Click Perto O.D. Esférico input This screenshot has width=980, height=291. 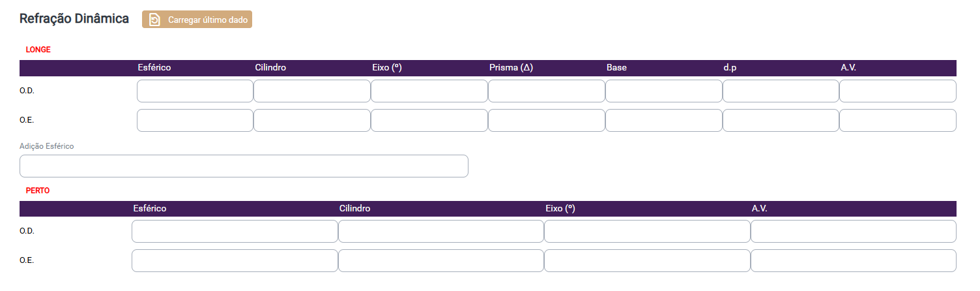235,232
